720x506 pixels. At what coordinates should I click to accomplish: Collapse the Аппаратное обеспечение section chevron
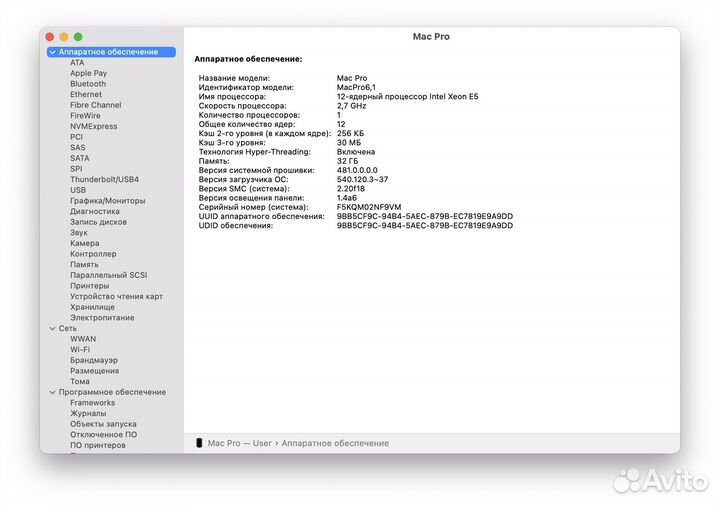(x=52, y=52)
